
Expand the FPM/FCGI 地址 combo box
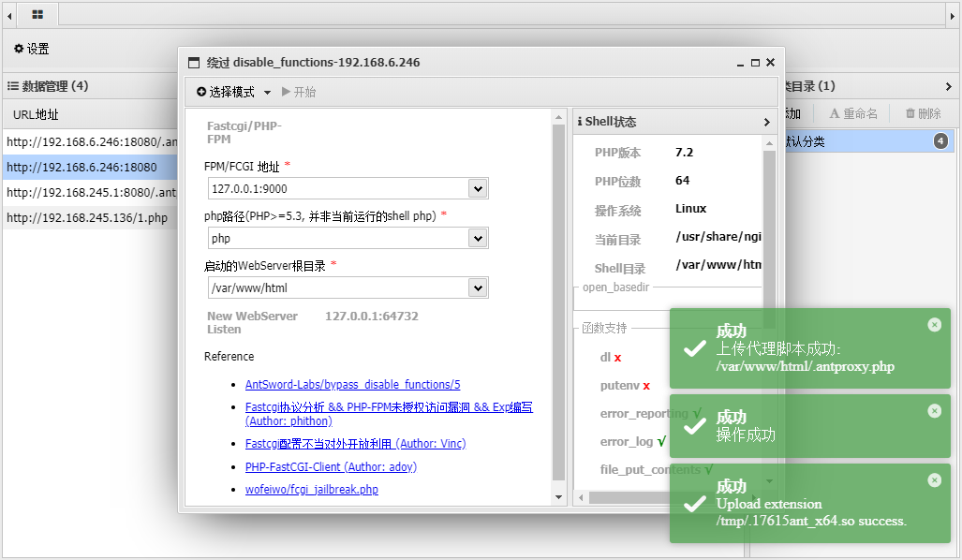tap(478, 189)
